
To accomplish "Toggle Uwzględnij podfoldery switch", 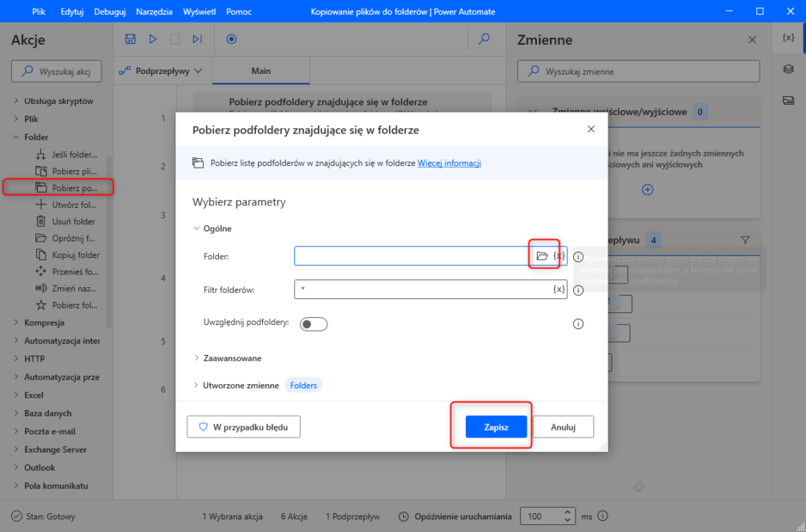I will 313,323.
